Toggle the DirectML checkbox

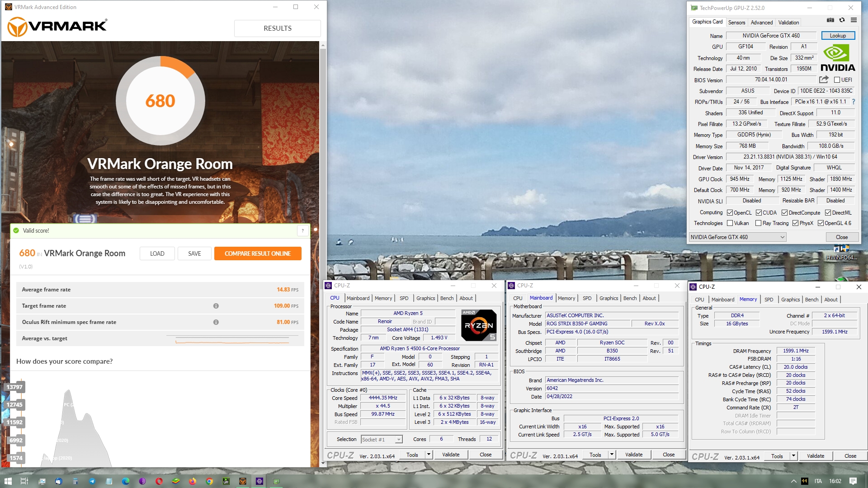click(x=828, y=213)
